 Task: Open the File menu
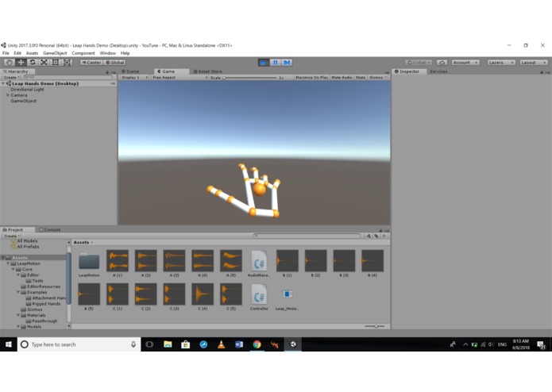tap(6, 53)
